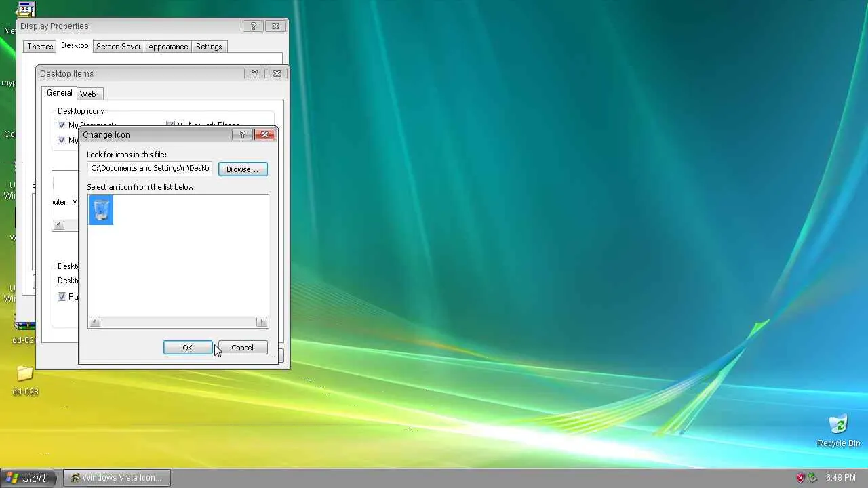Select the recycle bin icon in Change Icon list
The height and width of the screenshot is (488, 868).
click(x=101, y=210)
